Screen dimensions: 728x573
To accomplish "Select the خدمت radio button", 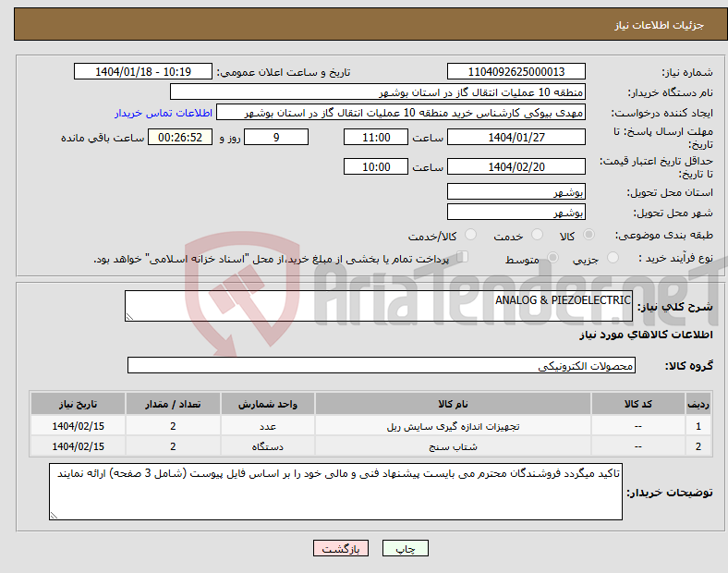I will pos(537,235).
